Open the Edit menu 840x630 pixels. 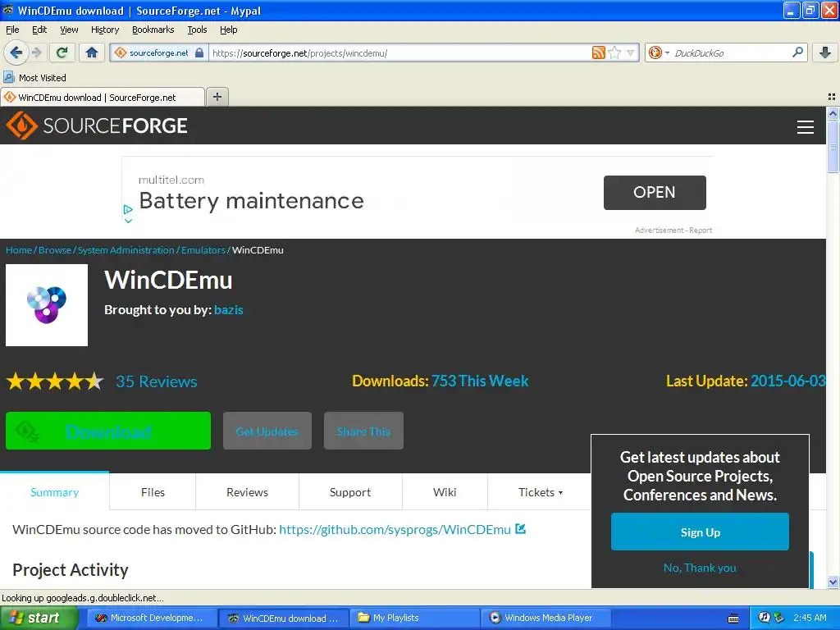pos(39,30)
